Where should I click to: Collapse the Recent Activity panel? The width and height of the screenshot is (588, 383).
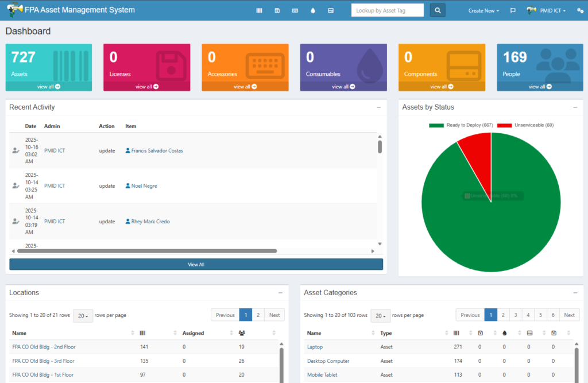click(x=378, y=107)
